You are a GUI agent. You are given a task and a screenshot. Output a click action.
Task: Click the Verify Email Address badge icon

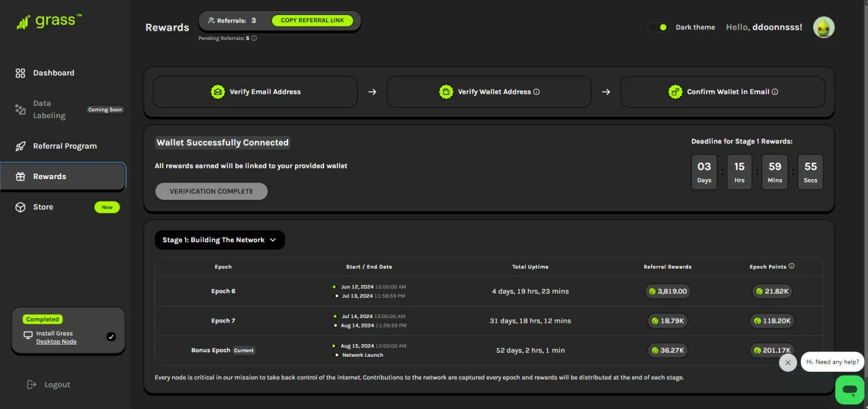[x=218, y=92]
